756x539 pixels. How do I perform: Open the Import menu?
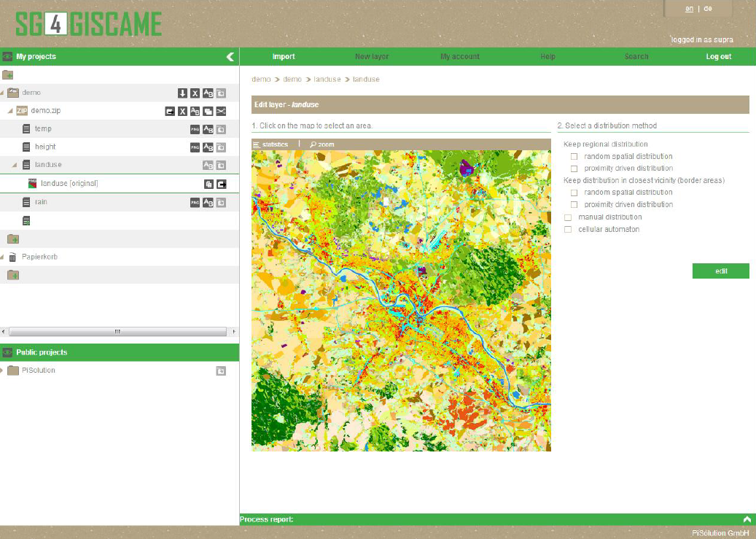tap(284, 56)
